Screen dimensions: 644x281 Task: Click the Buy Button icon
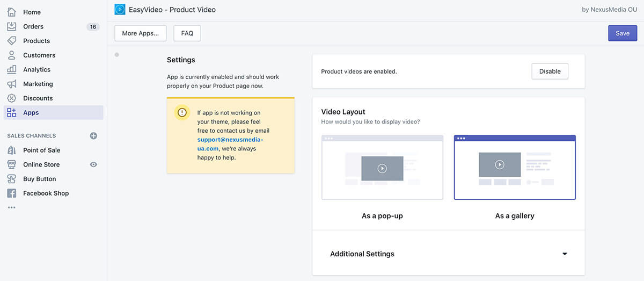(11, 179)
